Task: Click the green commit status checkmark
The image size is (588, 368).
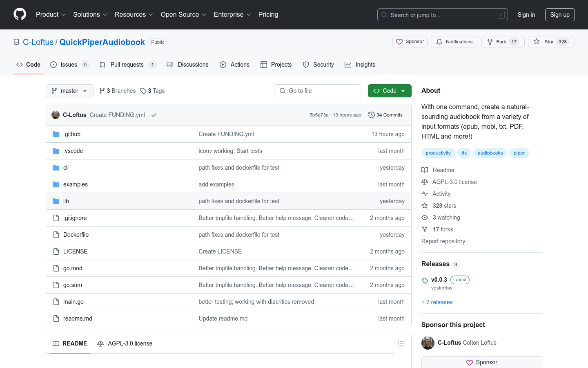Action: pyautogui.click(x=154, y=115)
